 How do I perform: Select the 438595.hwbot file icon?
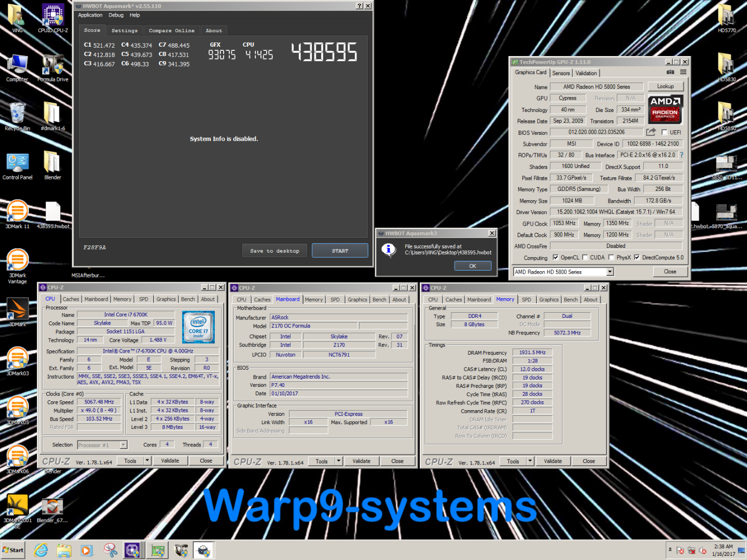[53, 215]
